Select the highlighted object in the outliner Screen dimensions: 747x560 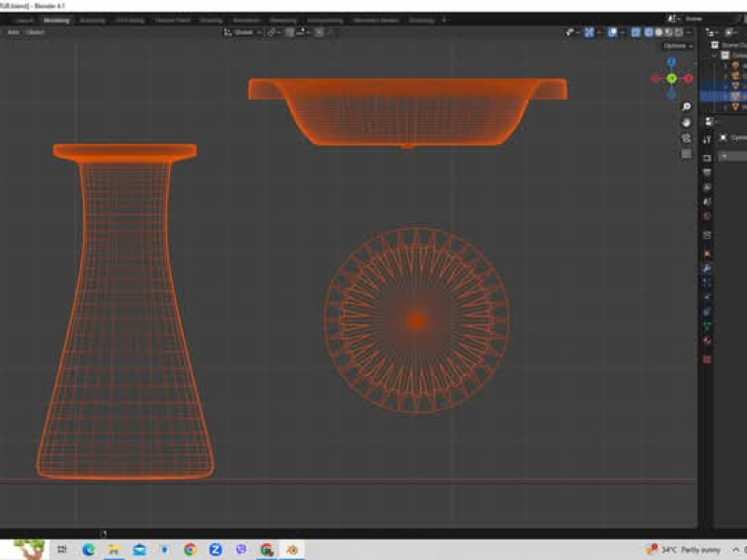point(734,96)
